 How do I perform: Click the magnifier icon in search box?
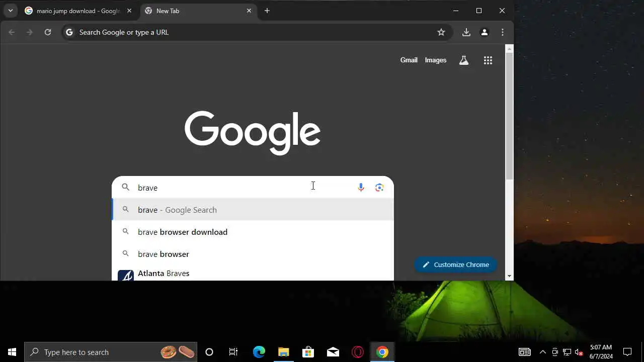(126, 187)
